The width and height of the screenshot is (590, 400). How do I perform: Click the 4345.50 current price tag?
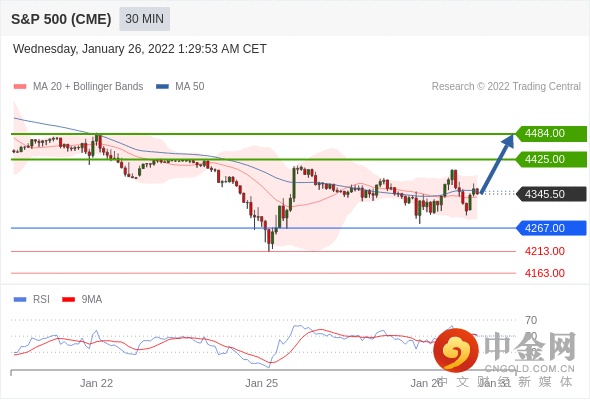click(551, 194)
